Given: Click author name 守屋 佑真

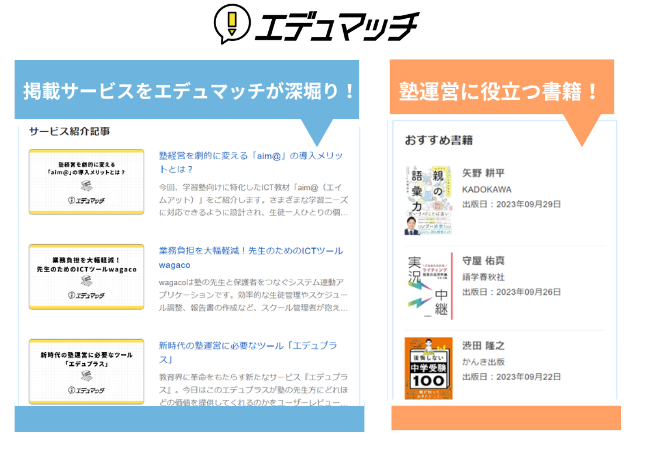Looking at the screenshot, I should [483, 261].
